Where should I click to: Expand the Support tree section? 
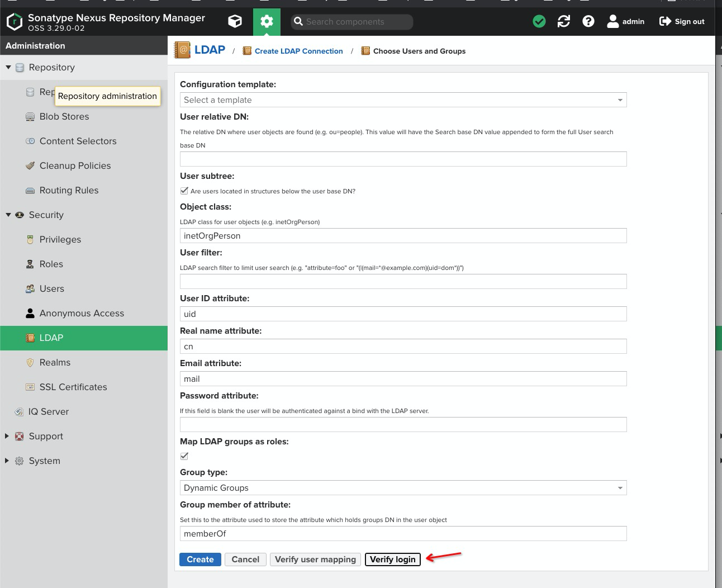pyautogui.click(x=7, y=436)
